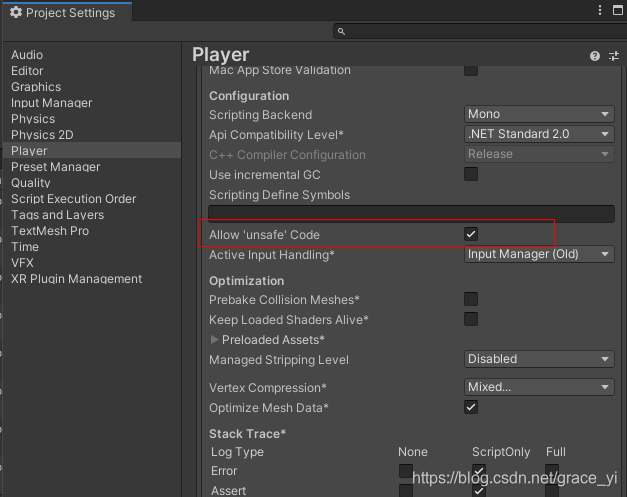Viewport: 627px width, 497px height.
Task: Uncheck Optimize Mesh Data checkbox
Action: (471, 407)
